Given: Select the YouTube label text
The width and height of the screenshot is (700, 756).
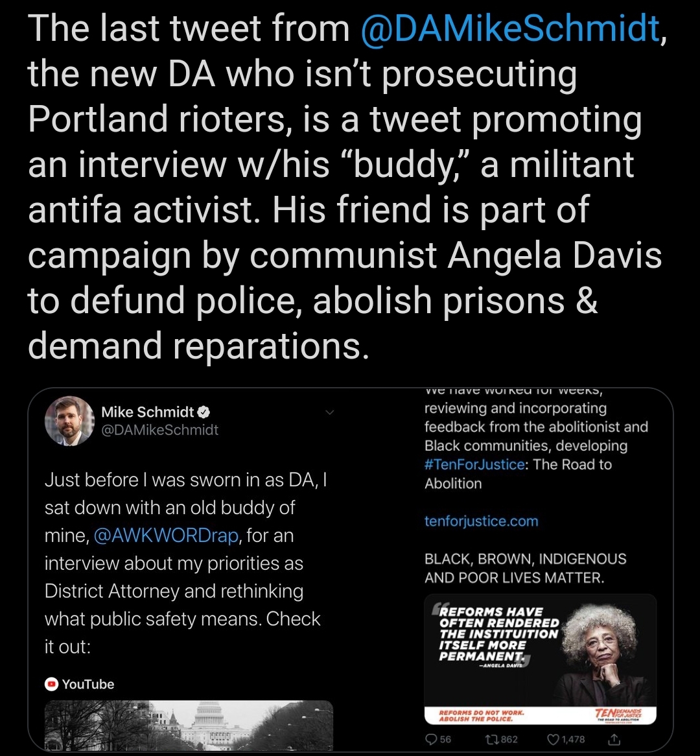Looking at the screenshot, I should (88, 684).
